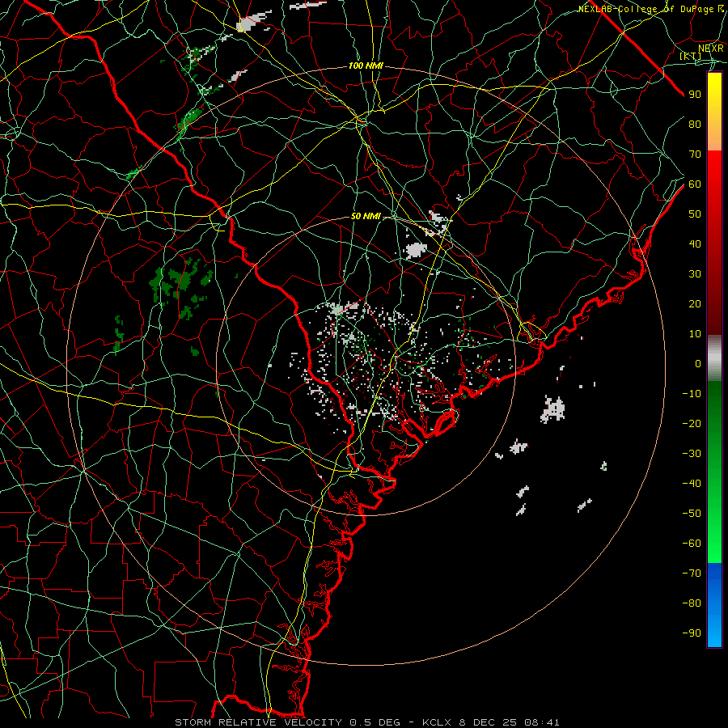Click the -90 value on the velocity scale
728x728 pixels.
pyautogui.click(x=692, y=633)
